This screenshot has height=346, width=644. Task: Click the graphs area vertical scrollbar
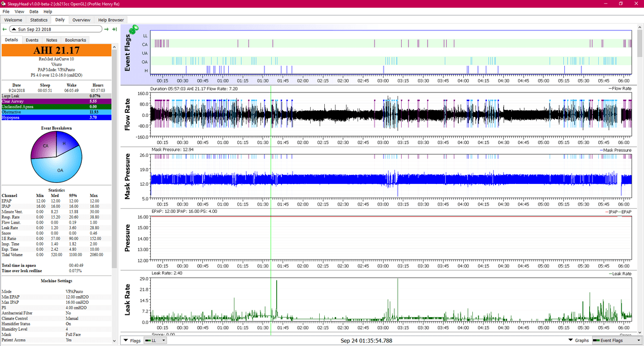(x=639, y=169)
